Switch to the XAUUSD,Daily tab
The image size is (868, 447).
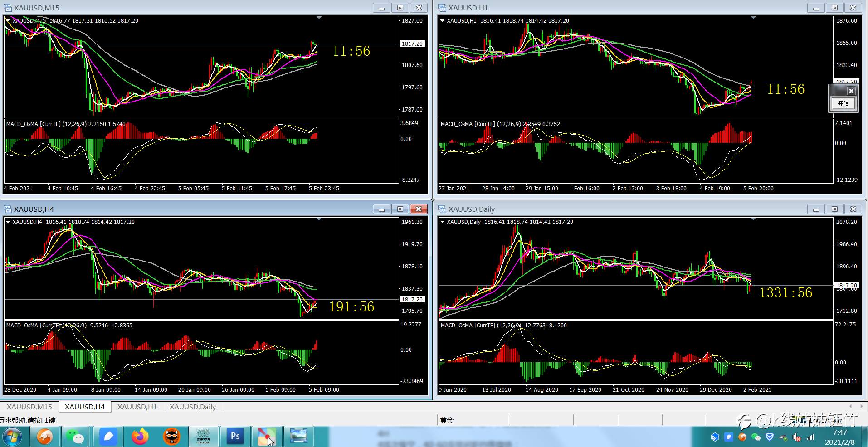(x=193, y=407)
